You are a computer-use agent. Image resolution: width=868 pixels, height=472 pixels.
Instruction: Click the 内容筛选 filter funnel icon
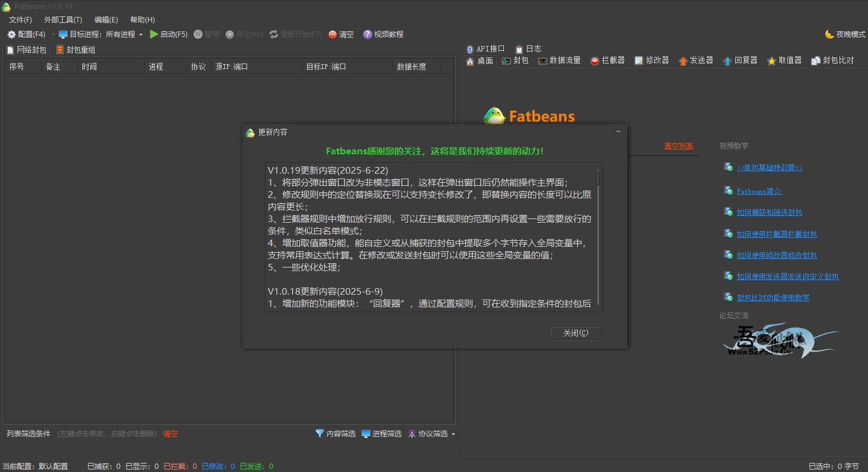[320, 433]
